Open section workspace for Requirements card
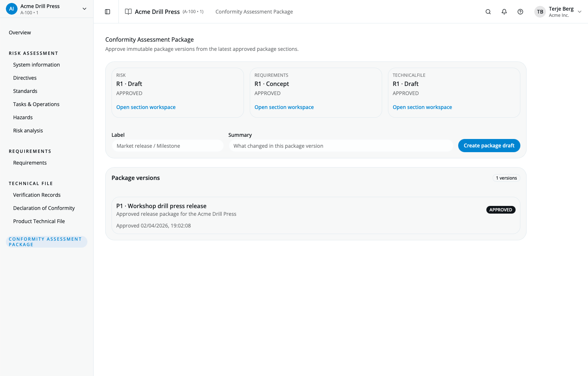Image resolution: width=588 pixels, height=376 pixels. tap(284, 107)
